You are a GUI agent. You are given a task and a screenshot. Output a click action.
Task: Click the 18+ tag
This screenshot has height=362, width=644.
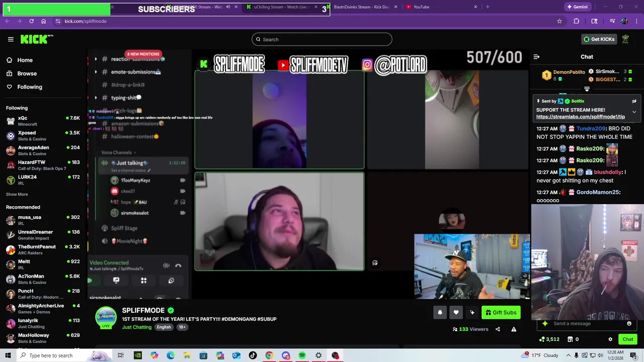(182, 327)
